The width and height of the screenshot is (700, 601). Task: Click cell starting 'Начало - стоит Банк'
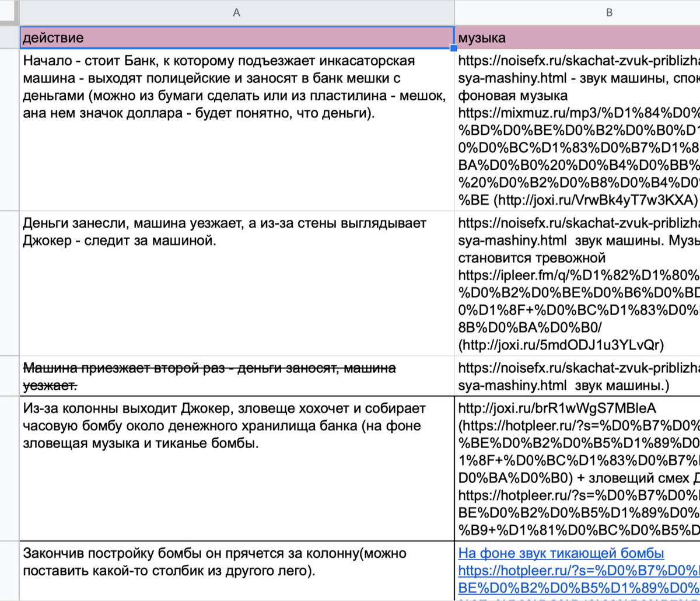(x=237, y=130)
